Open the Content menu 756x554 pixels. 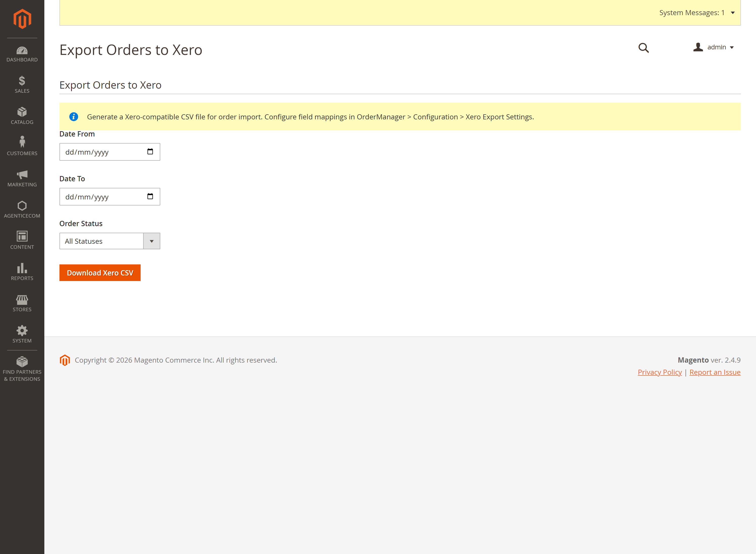[22, 240]
